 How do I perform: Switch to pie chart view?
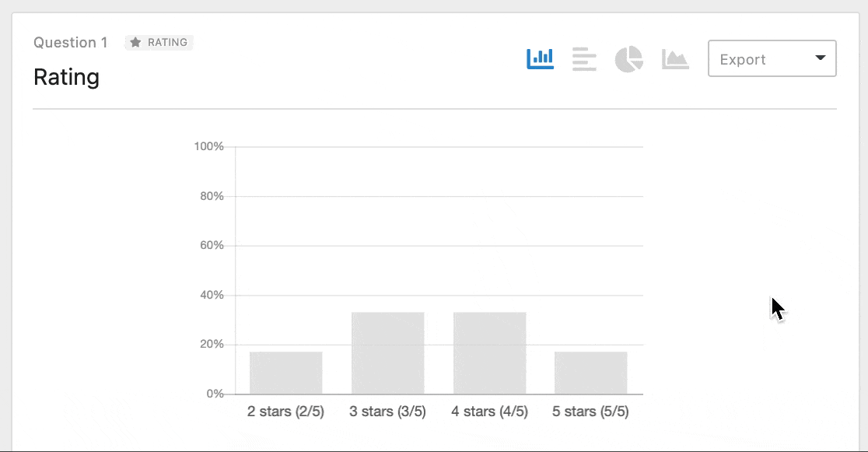click(x=629, y=59)
